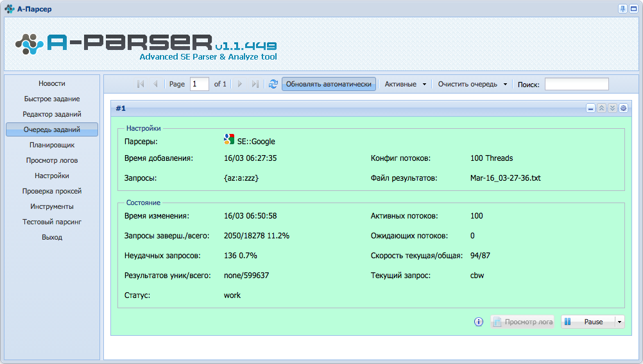Click the SE::Google parser name
Image resolution: width=643 pixels, height=364 pixels.
[x=256, y=141]
